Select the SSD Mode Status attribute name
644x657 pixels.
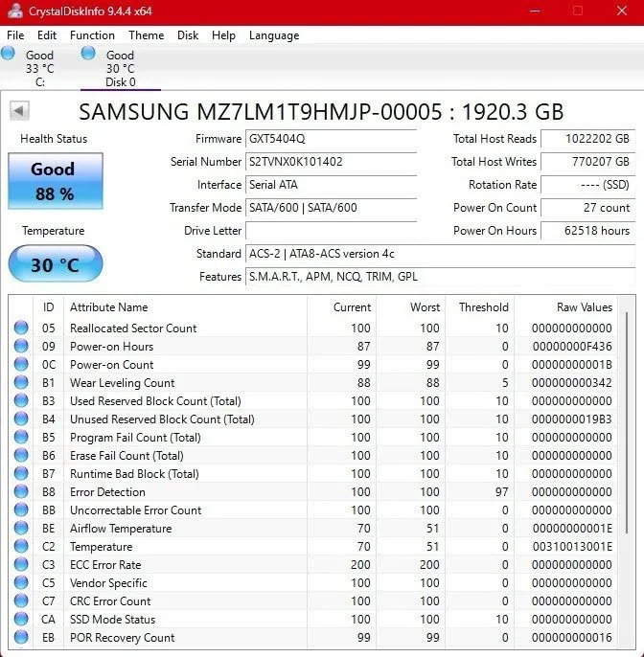coord(112,620)
